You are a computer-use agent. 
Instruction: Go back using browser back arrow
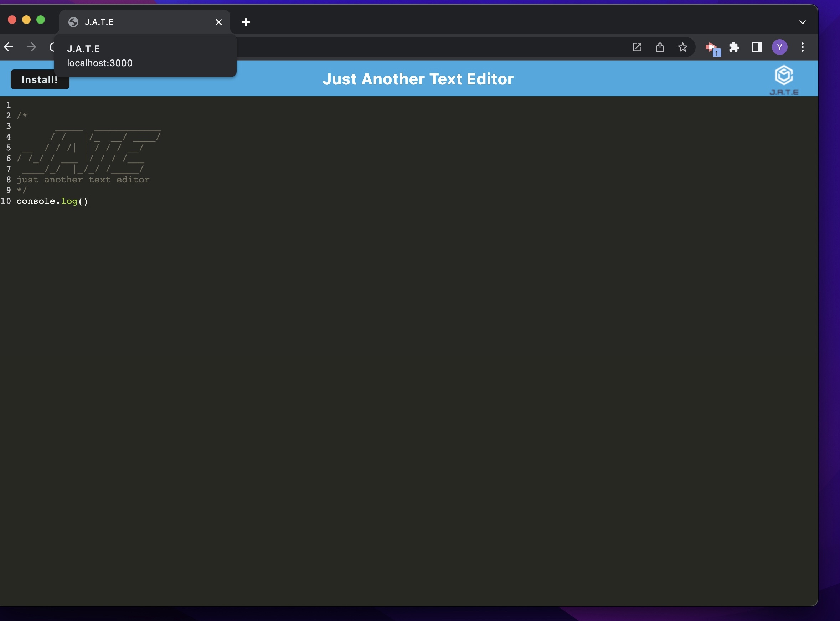[9, 47]
